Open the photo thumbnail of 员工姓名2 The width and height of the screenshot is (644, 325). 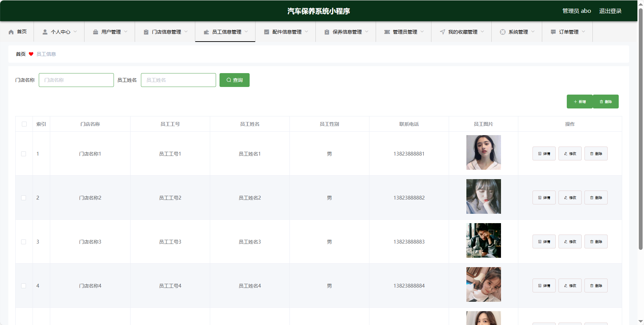tap(483, 196)
